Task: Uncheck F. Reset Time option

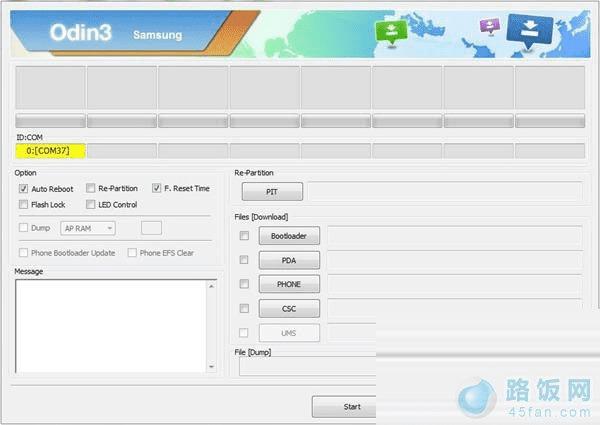Action: pos(157,188)
